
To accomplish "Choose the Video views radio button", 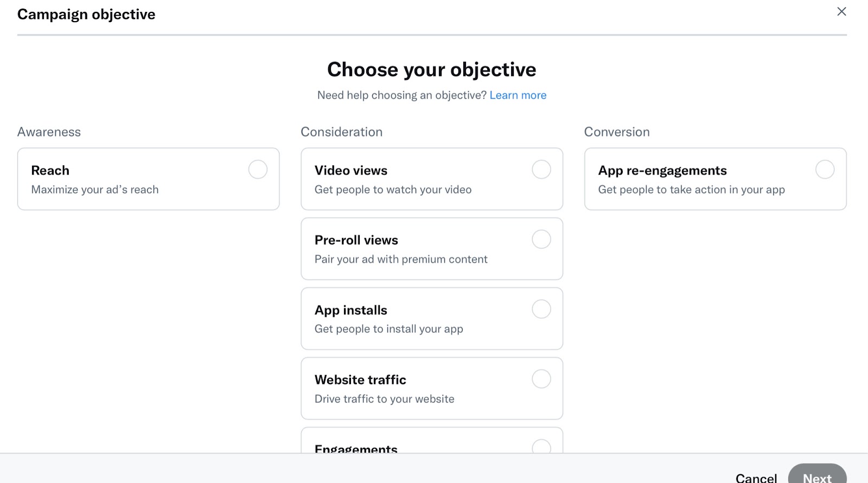I will [x=541, y=170].
